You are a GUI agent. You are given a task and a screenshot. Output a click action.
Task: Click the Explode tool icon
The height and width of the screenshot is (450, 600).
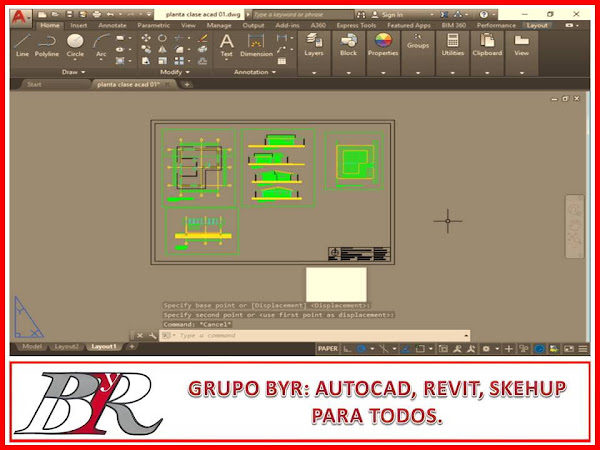[203, 49]
